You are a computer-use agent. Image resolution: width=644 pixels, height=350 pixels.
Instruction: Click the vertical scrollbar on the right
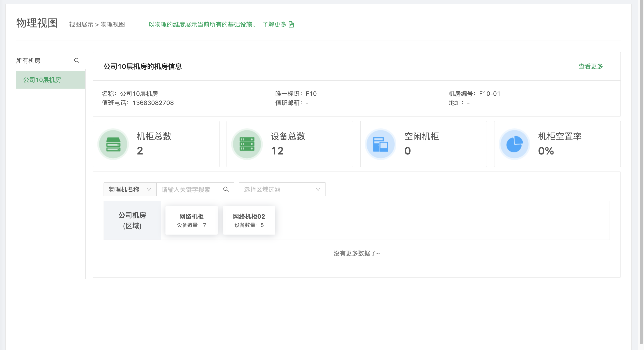[641, 173]
